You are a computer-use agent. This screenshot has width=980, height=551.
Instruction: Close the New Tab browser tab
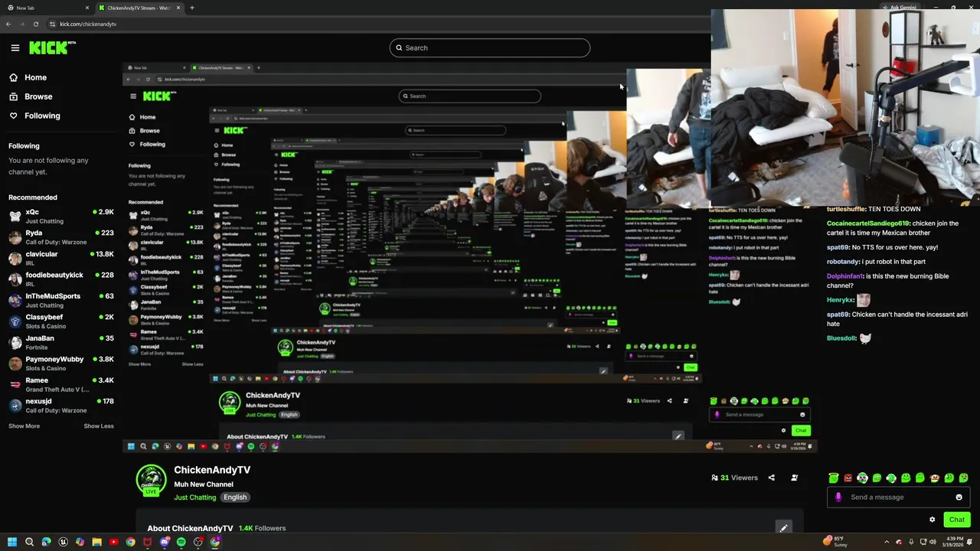87,8
